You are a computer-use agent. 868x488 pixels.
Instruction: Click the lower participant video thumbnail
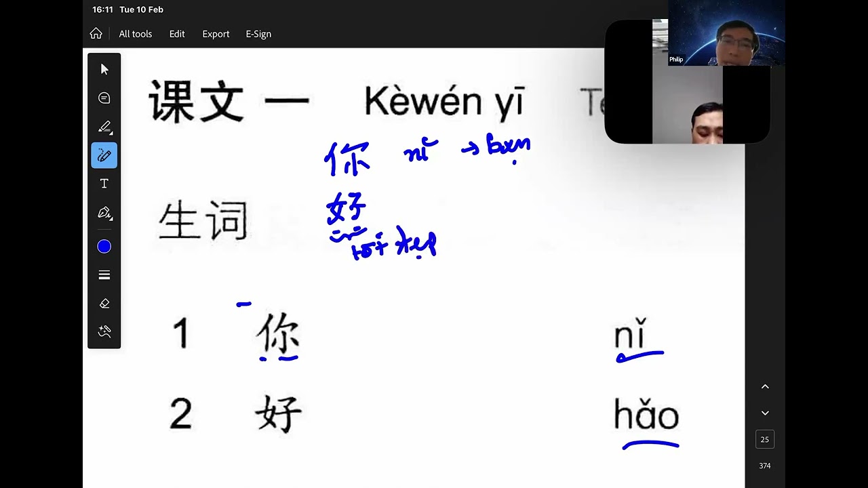pyautogui.click(x=688, y=105)
